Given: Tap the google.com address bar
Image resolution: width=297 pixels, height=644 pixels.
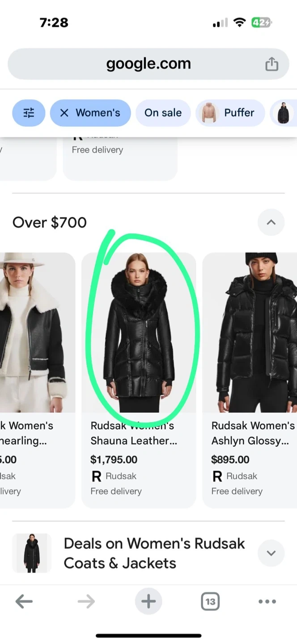Looking at the screenshot, I should click(x=148, y=64).
